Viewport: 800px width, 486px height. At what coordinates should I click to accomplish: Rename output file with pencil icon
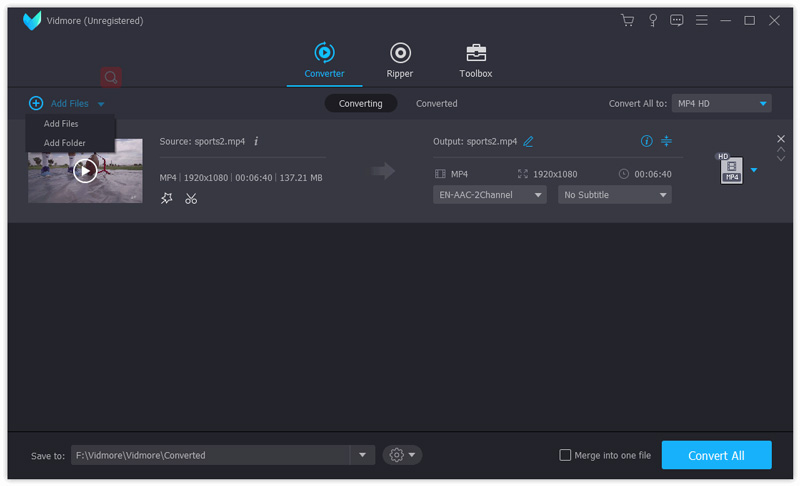click(x=528, y=141)
